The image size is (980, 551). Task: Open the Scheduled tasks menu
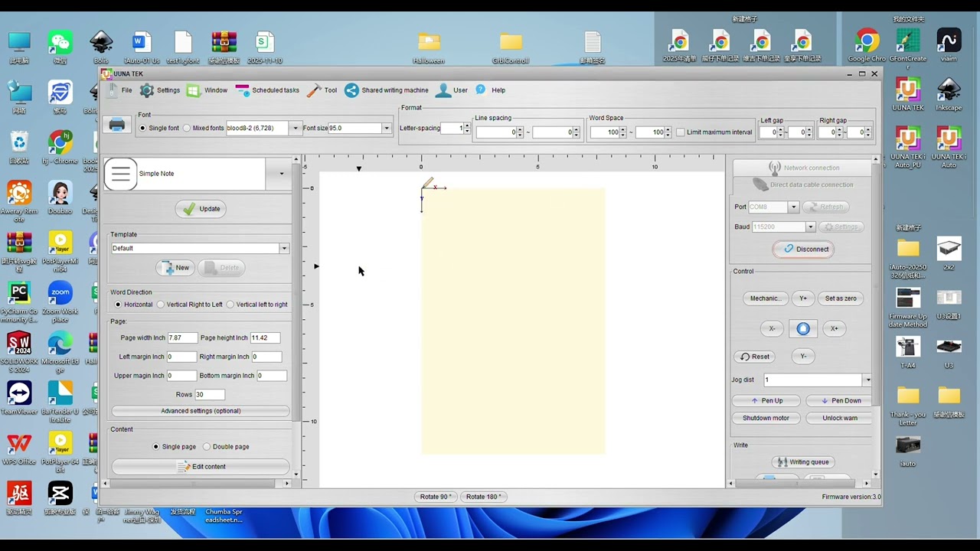[267, 90]
